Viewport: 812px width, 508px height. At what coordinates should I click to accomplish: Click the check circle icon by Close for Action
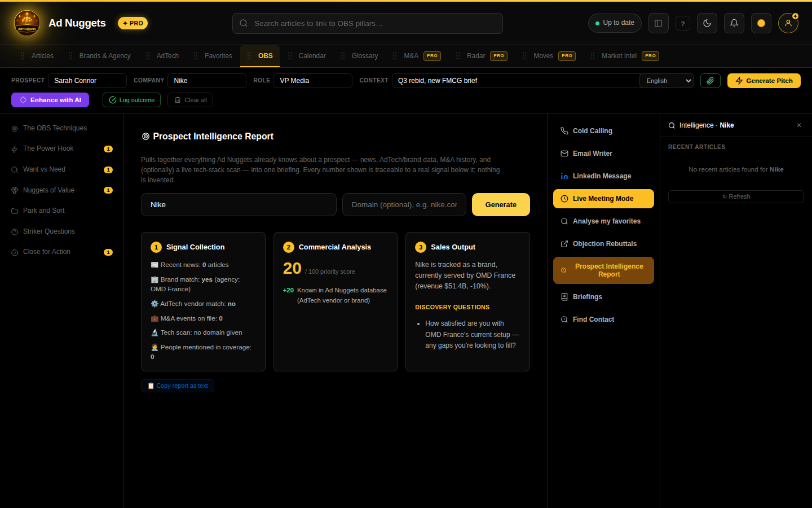click(15, 252)
